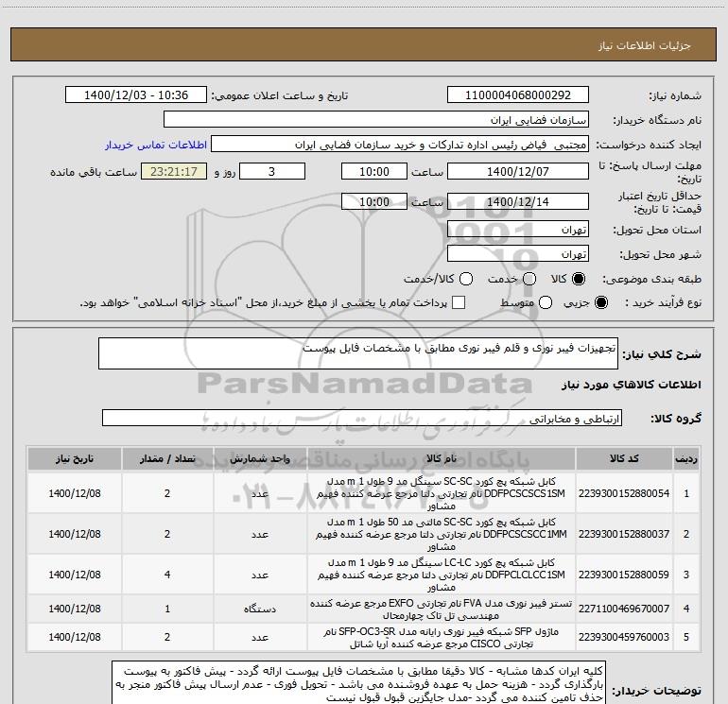This screenshot has width=728, height=704.
Task: Click the delivery province field تهران
Action: click(518, 230)
